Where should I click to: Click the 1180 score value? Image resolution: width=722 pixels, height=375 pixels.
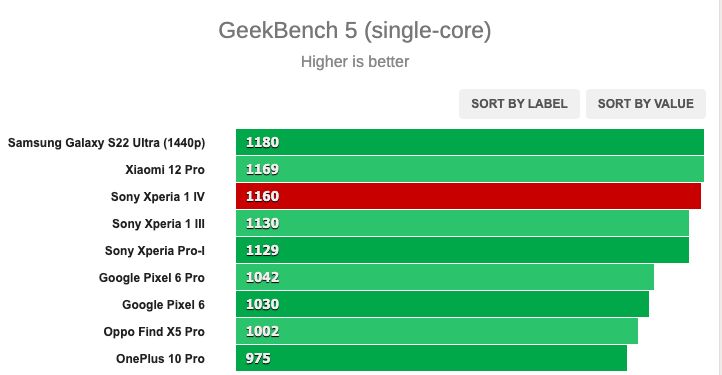pyautogui.click(x=262, y=142)
